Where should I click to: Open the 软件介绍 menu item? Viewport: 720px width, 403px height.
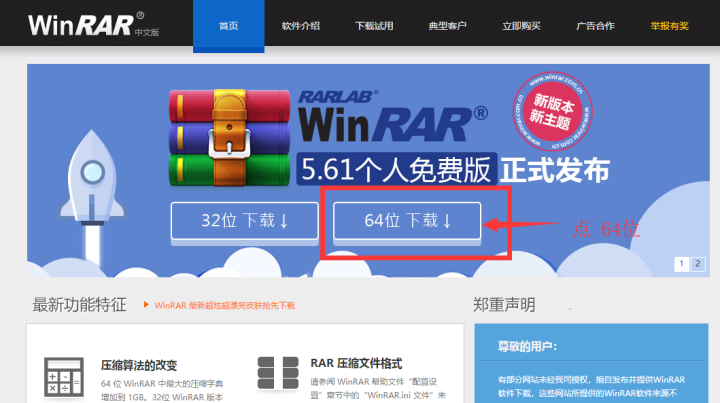point(301,26)
